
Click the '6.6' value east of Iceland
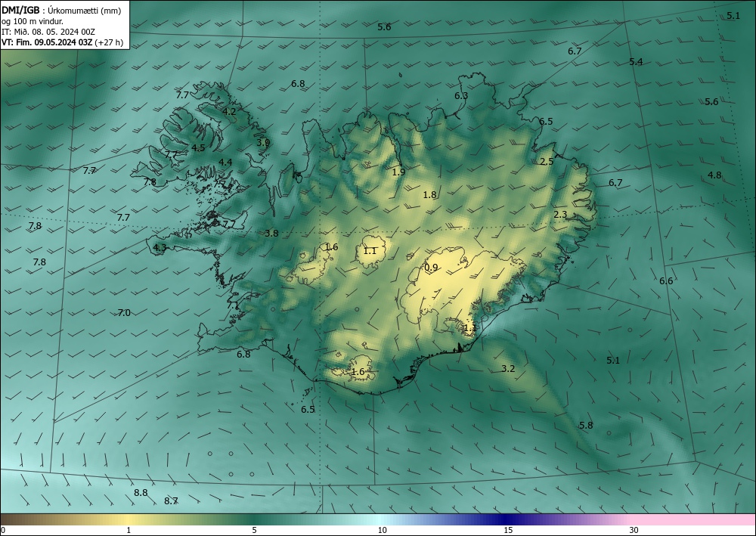[666, 281]
